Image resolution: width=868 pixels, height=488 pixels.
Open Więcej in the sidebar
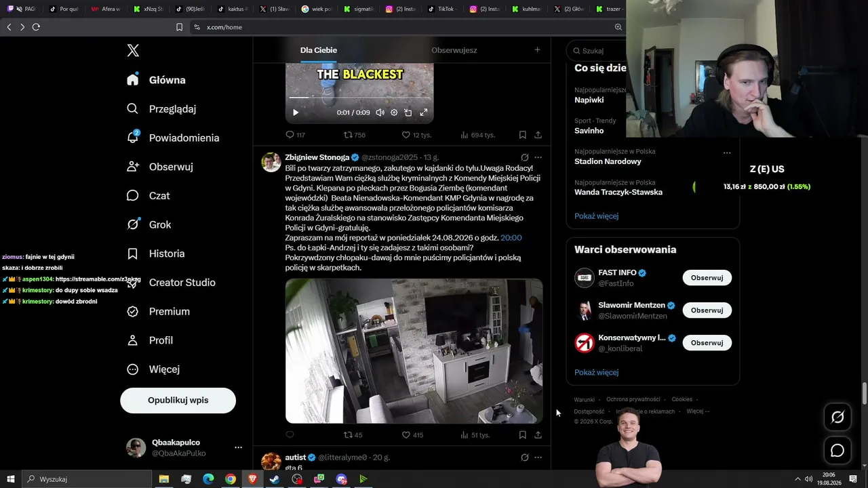point(154,369)
